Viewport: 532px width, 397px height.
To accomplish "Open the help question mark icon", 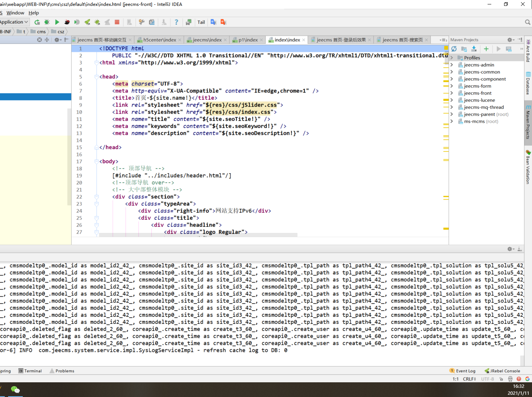I will (x=176, y=22).
